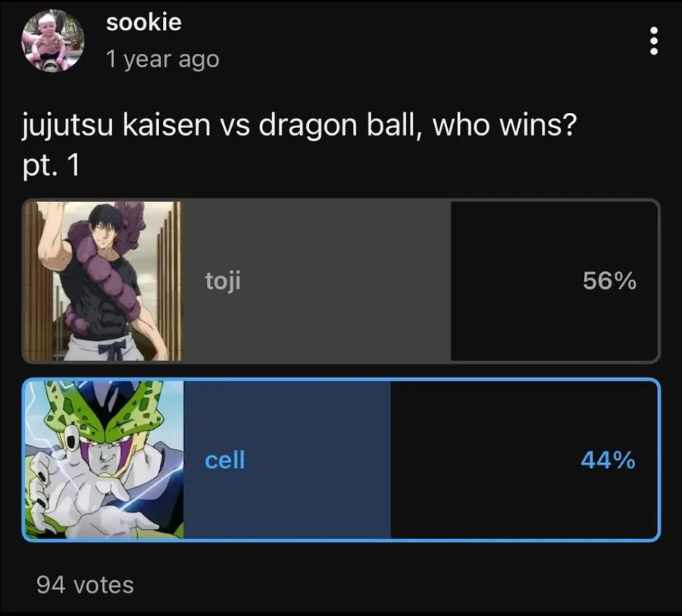Click the 'pt. 1' text line

51,165
